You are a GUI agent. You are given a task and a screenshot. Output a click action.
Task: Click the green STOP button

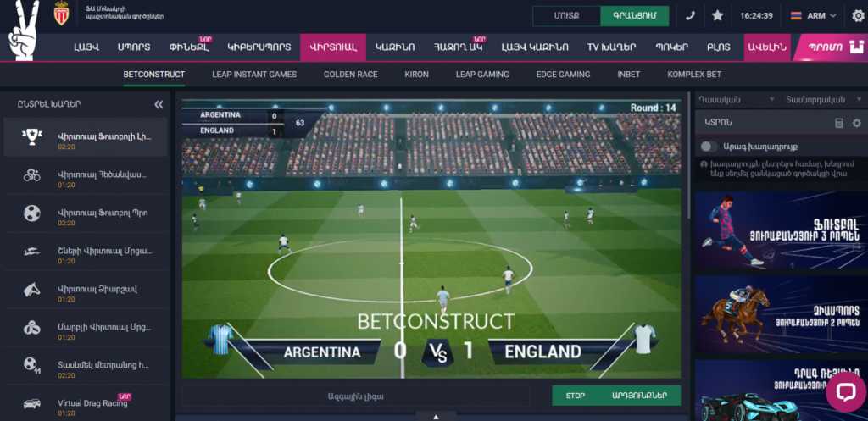(576, 396)
